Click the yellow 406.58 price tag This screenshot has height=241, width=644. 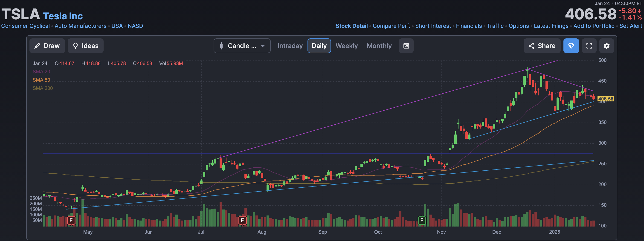(x=606, y=99)
